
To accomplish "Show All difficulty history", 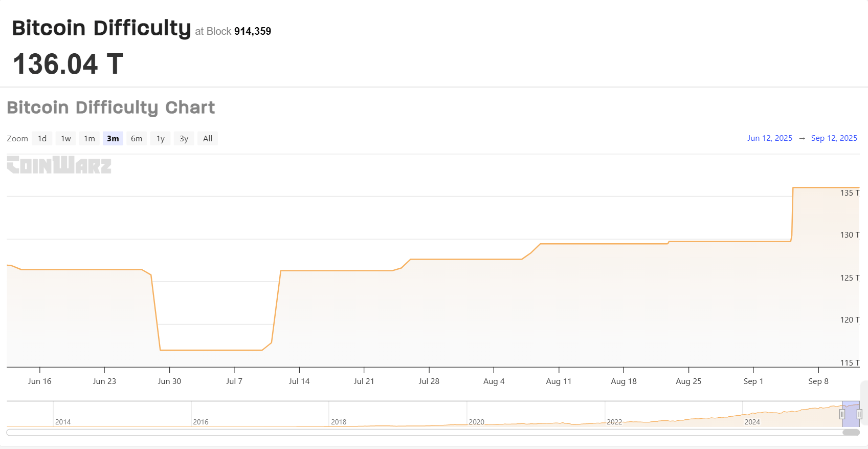I will click(x=208, y=139).
